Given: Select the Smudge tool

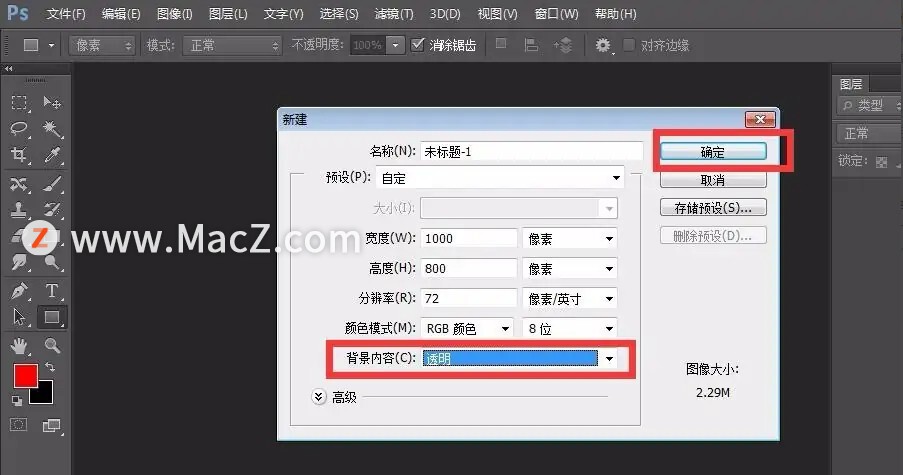Looking at the screenshot, I should point(19,262).
